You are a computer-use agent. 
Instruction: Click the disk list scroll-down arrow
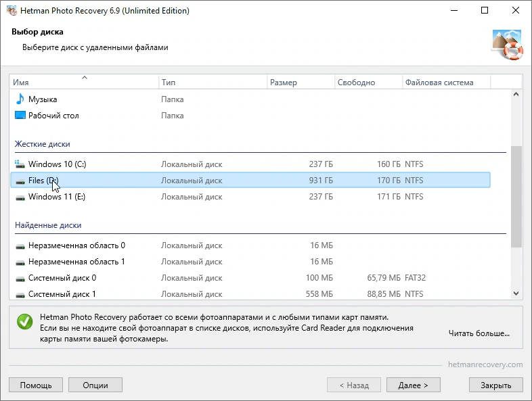pyautogui.click(x=516, y=293)
